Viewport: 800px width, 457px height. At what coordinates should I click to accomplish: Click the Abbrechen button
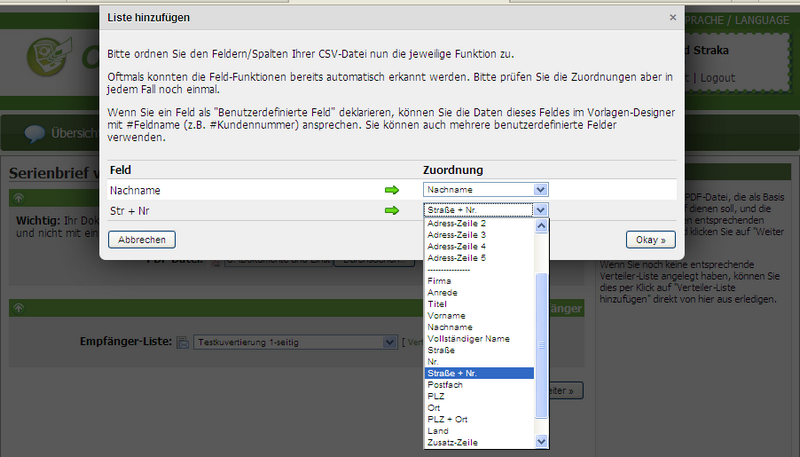click(x=142, y=240)
